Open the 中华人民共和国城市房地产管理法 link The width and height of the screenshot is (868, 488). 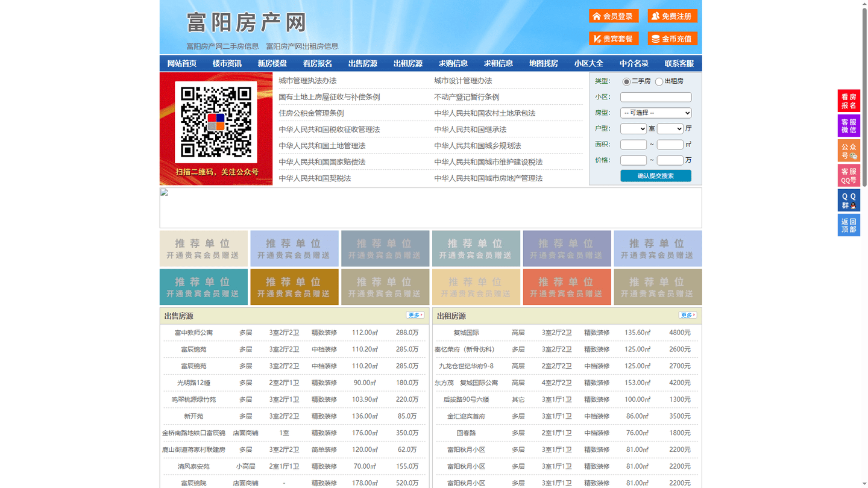tap(488, 178)
